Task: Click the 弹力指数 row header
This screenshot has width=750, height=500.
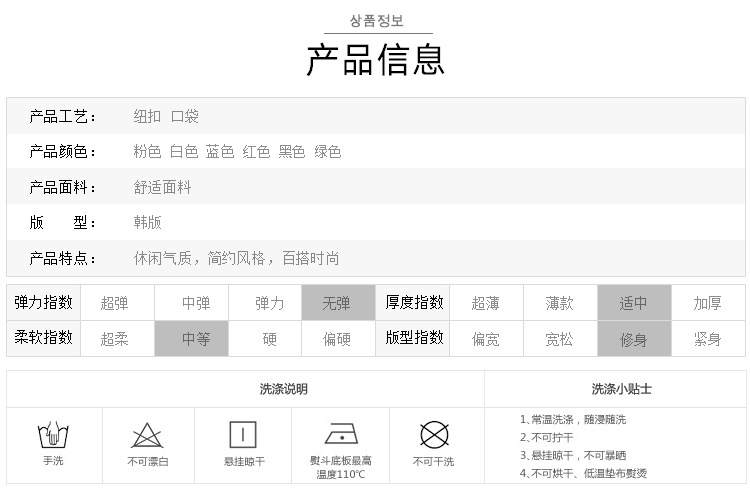Action: pyautogui.click(x=44, y=303)
